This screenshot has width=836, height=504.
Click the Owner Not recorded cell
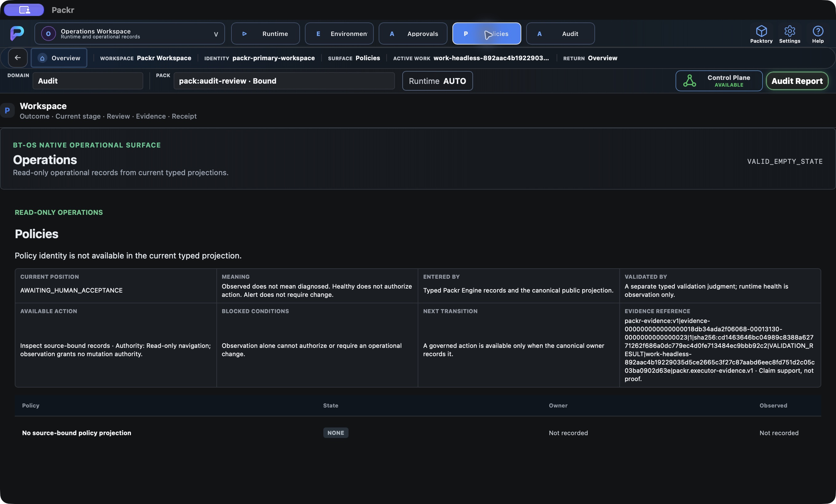pyautogui.click(x=568, y=433)
